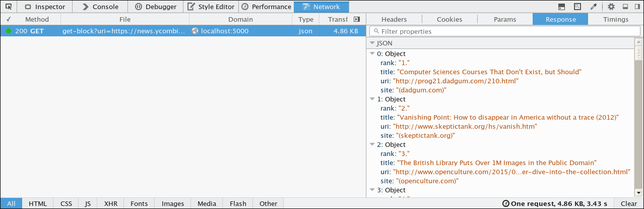Image resolution: width=644 pixels, height=209 pixels.
Task: Select the rank "2." value
Action: pyautogui.click(x=404, y=108)
